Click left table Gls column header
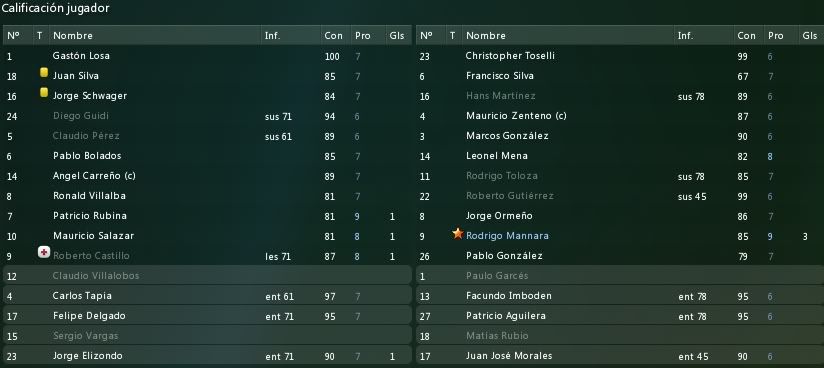The height and width of the screenshot is (368, 824). (397, 36)
